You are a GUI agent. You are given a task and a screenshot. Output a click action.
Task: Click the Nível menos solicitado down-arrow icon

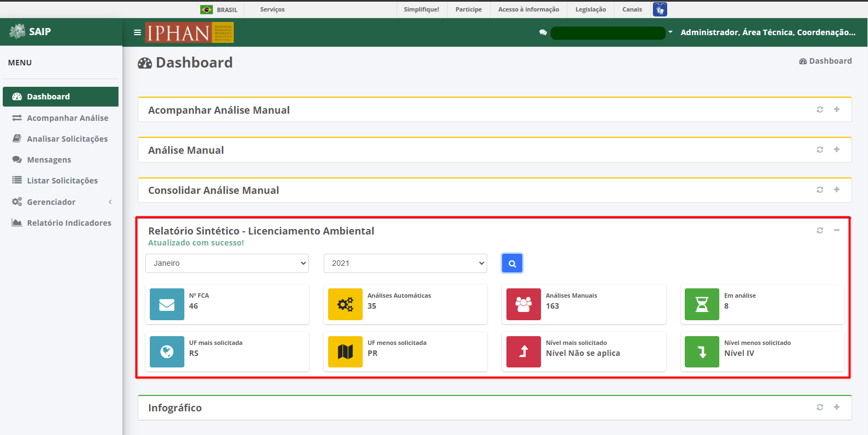click(x=702, y=352)
